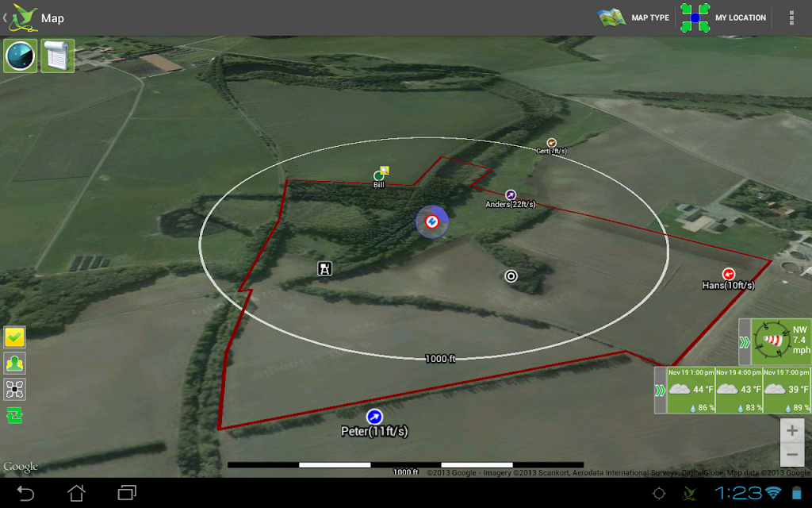Tap the Android home button
812x508 pixels.
tap(77, 493)
